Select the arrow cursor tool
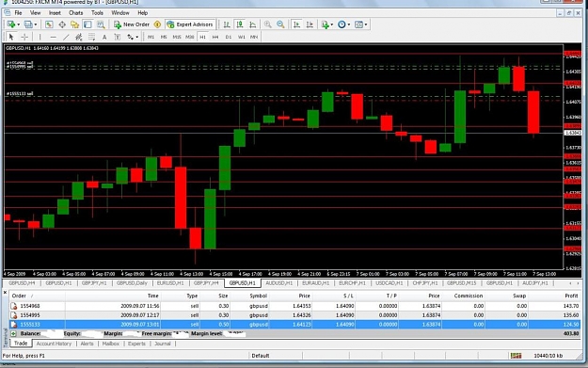Image resolution: width=588 pixels, height=368 pixels. coord(11,37)
